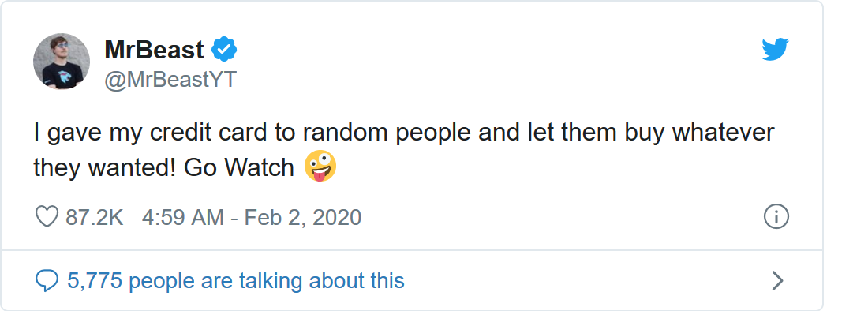Open the @MrBeastYT handle link
868x311 pixels.
coord(170,80)
